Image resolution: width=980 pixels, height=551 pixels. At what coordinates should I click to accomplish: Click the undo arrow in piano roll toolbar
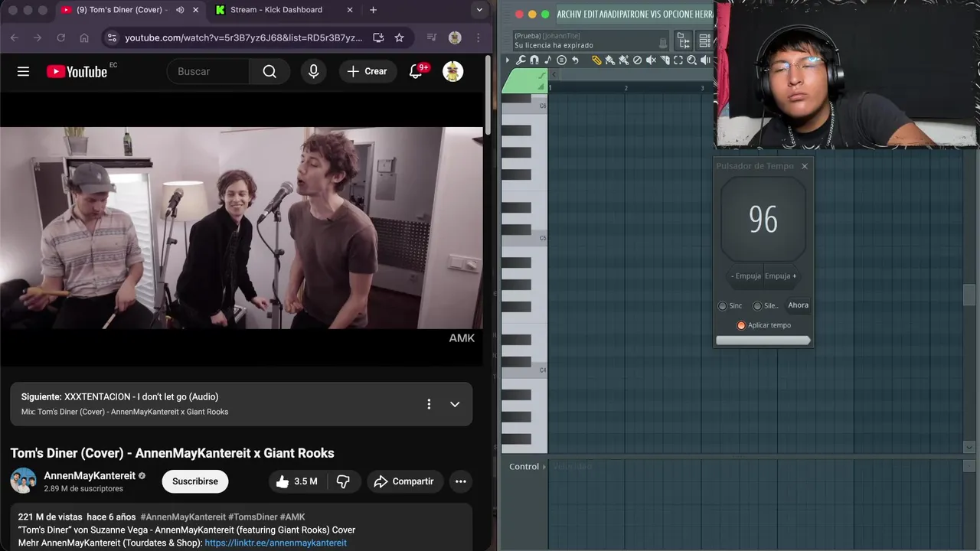click(575, 60)
